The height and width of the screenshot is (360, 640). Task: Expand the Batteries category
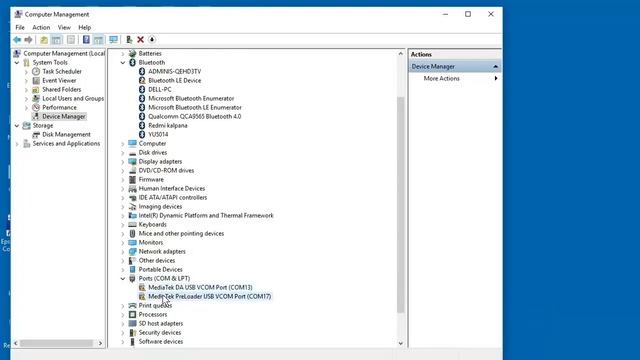pyautogui.click(x=122, y=53)
